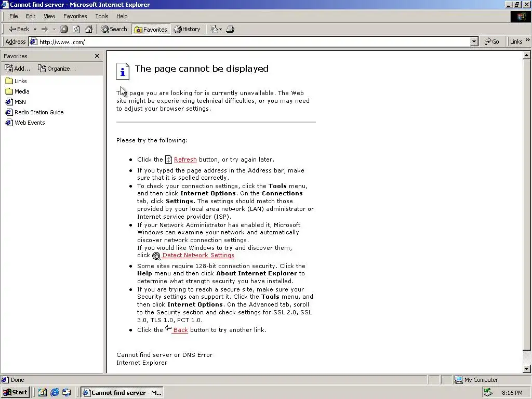
Task: Click the Refresh toolbar icon
Action: (76, 29)
